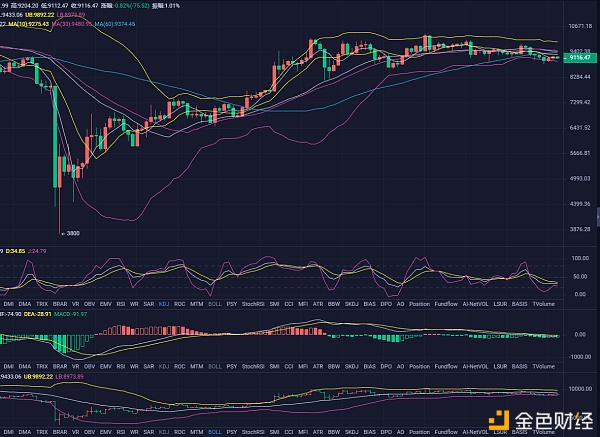Select the BRAR tab under the KDJ panel
The height and width of the screenshot is (437, 600).
(x=60, y=304)
